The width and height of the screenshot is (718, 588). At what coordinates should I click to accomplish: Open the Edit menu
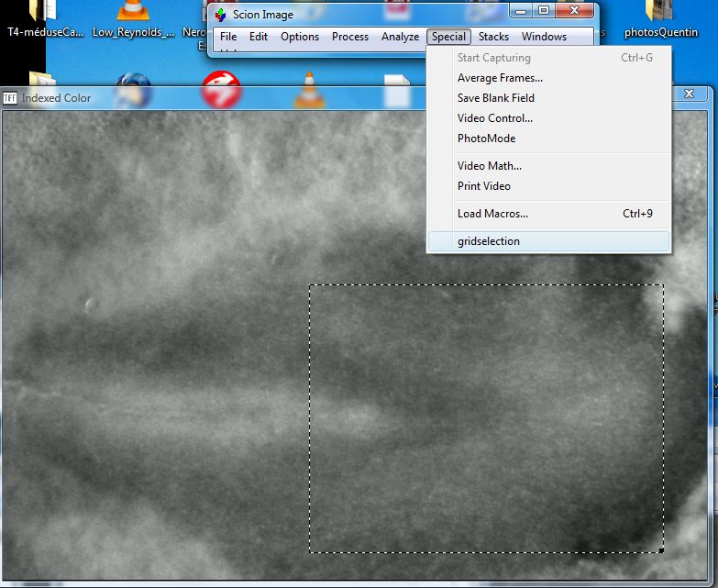pos(259,37)
